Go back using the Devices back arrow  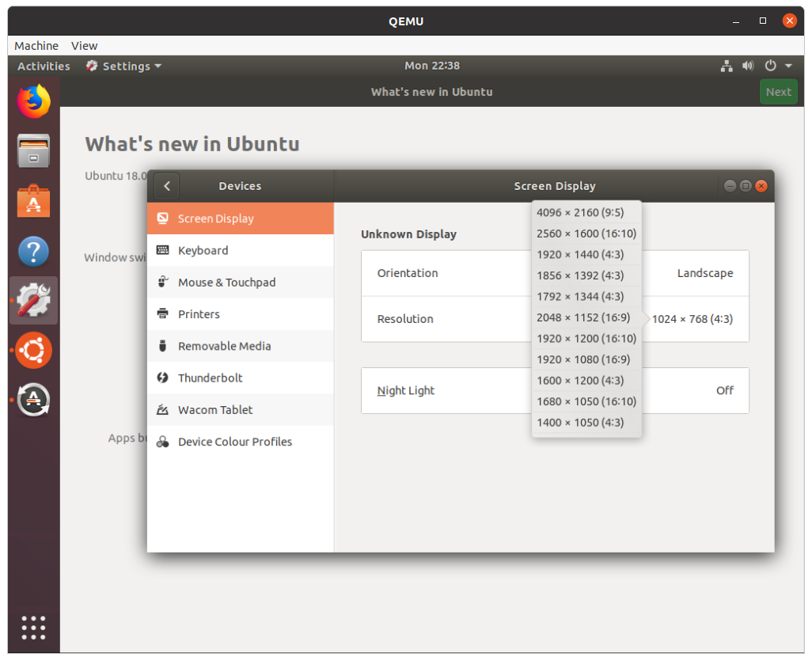[166, 186]
